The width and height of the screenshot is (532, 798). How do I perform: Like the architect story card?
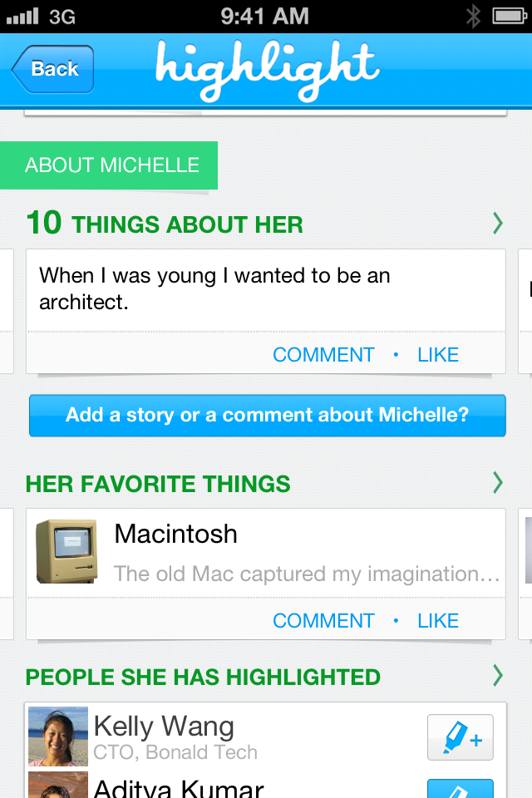pos(438,355)
